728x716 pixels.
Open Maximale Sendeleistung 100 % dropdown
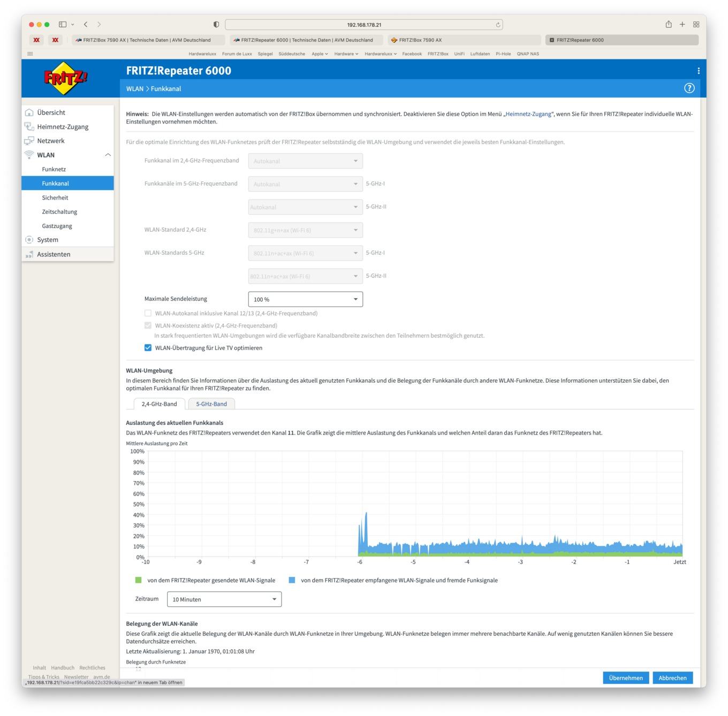coord(306,299)
